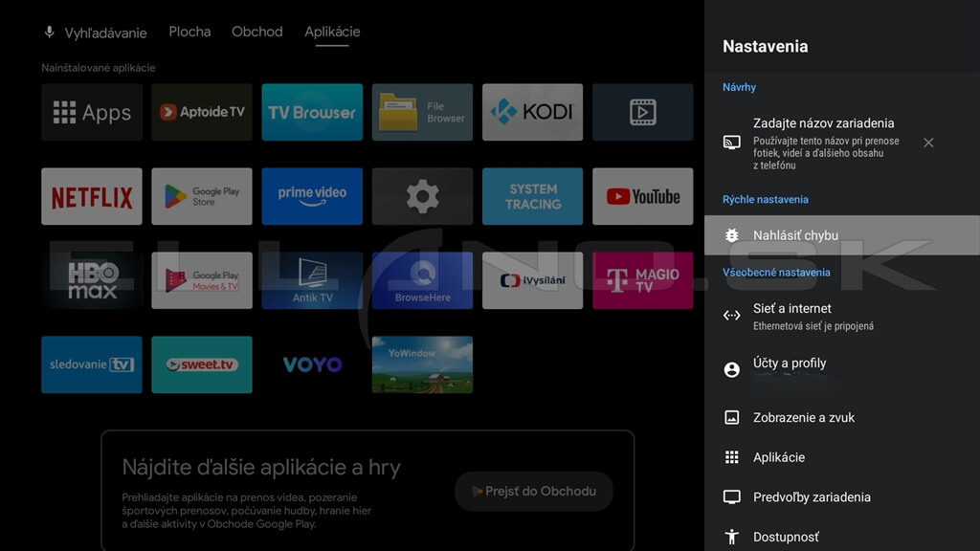Image resolution: width=980 pixels, height=551 pixels.
Task: Launch the VOYO app
Action: pos(312,364)
